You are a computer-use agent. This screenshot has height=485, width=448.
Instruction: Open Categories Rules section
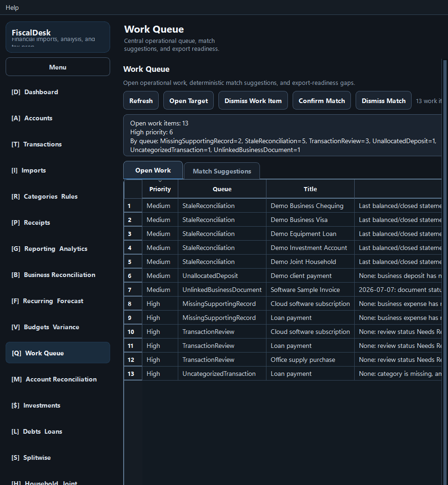point(57,196)
